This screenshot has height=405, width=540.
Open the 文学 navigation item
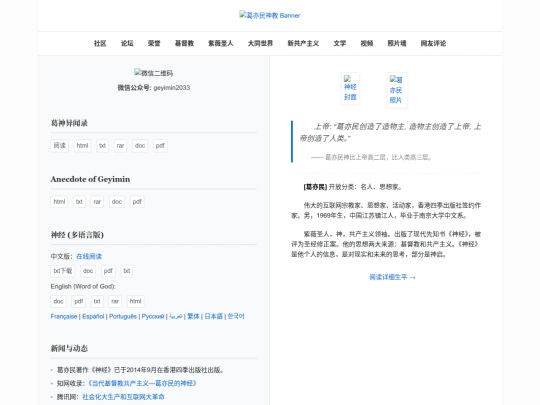pyautogui.click(x=340, y=43)
